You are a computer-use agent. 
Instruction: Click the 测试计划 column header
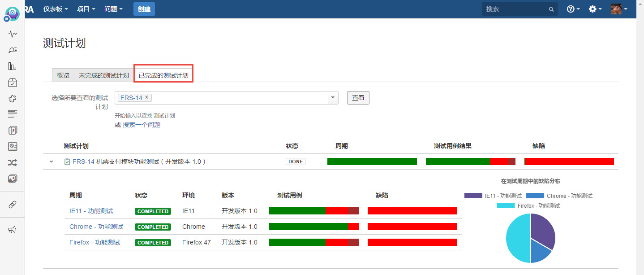click(x=76, y=146)
